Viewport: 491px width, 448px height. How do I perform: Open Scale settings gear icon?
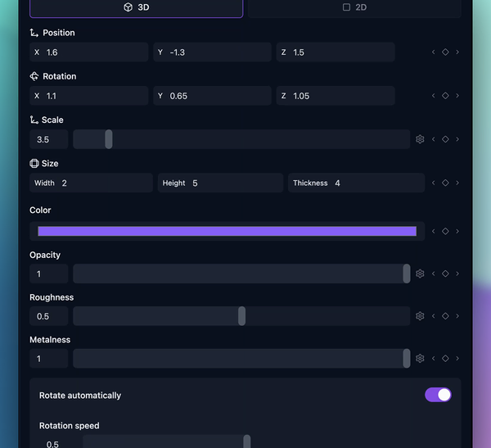coord(420,139)
